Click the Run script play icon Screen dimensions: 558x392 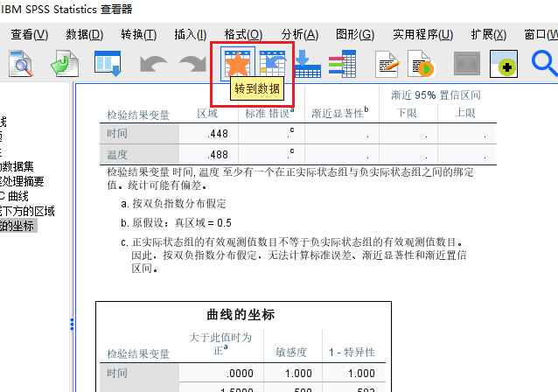click(x=421, y=64)
